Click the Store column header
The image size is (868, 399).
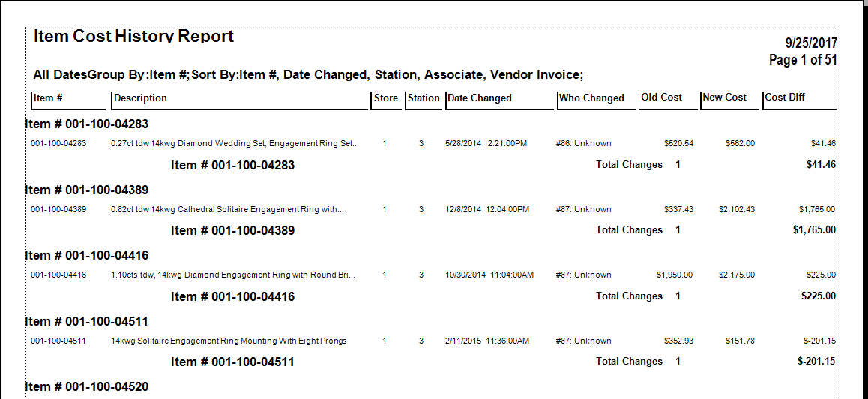tap(385, 98)
